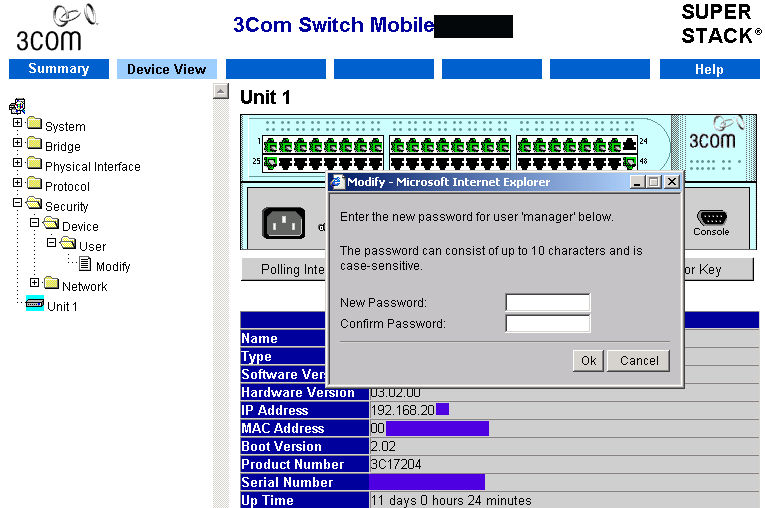Image resolution: width=765 pixels, height=508 pixels.
Task: Expand the Protocol tree node
Action: click(18, 183)
